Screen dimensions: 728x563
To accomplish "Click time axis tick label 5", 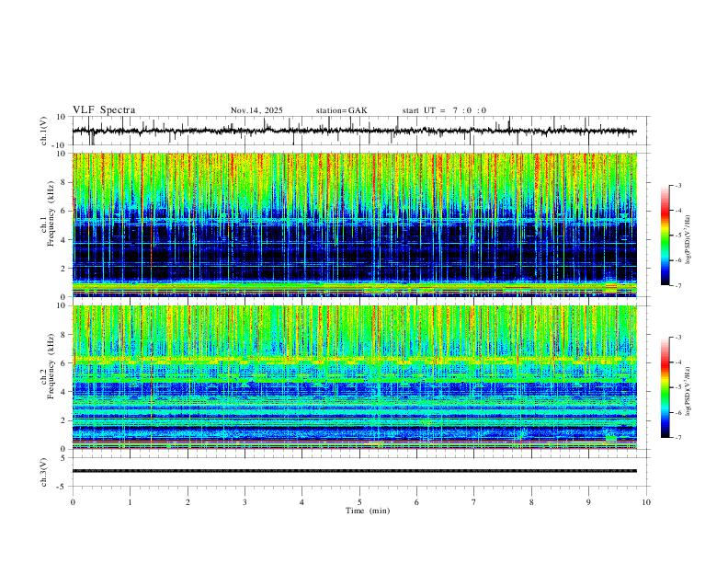I will (x=359, y=502).
